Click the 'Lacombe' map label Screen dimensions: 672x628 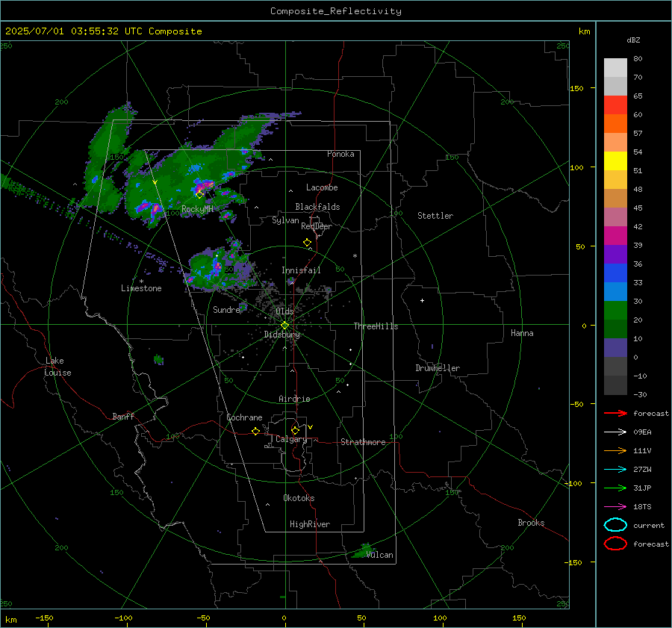click(x=322, y=187)
